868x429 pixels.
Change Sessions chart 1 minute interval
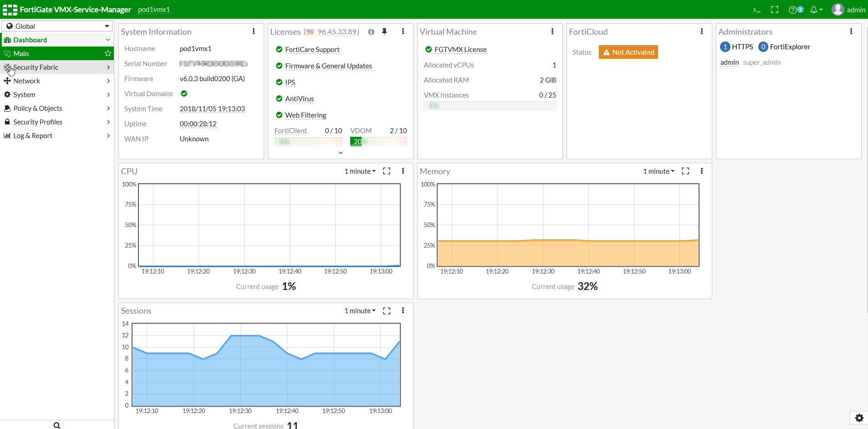coord(360,311)
